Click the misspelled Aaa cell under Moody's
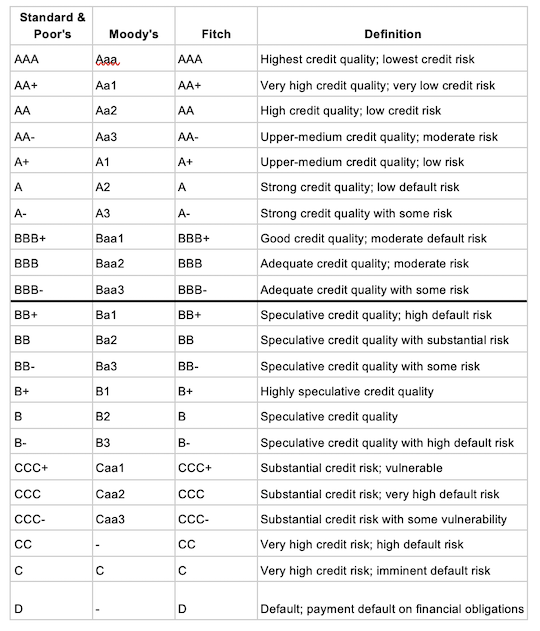The image size is (540, 631). 134,59
